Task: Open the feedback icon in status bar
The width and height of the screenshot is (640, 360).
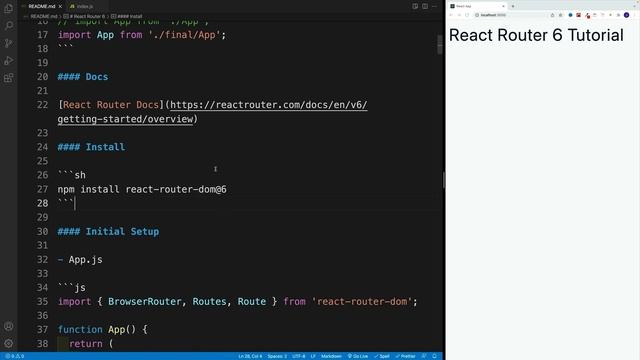Action: tap(424, 356)
